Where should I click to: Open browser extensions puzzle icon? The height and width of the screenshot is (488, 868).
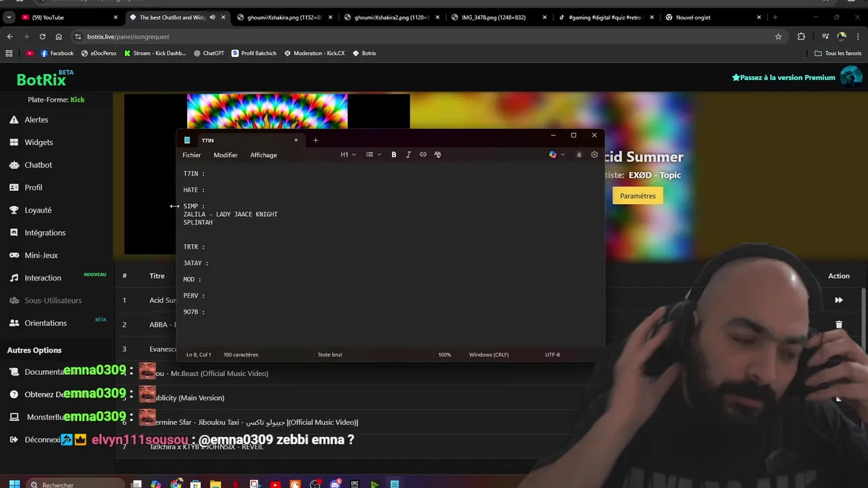pos(802,37)
